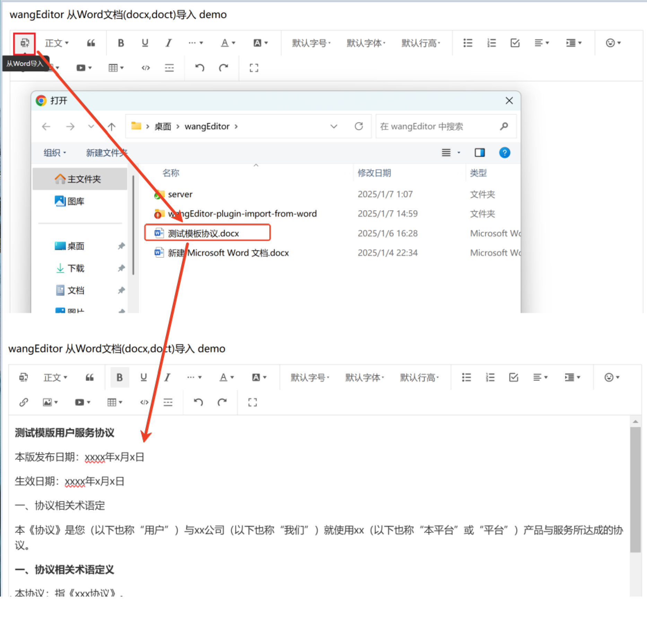The height and width of the screenshot is (644, 647).
Task: Click forward arrow in file dialog
Action: (70, 127)
